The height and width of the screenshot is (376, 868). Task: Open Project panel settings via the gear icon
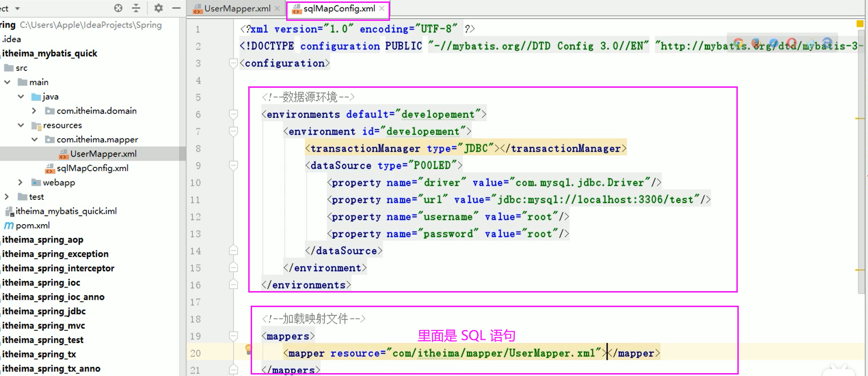tap(158, 8)
